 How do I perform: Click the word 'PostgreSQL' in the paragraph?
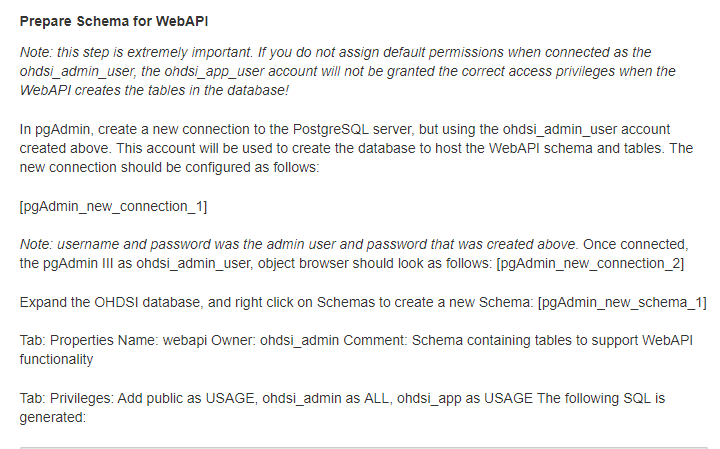pos(331,129)
